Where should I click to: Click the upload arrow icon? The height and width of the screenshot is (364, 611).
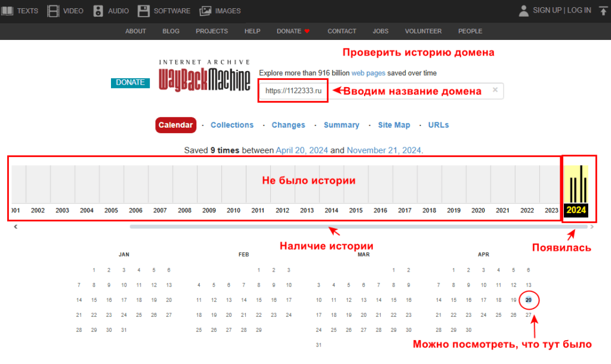(603, 11)
